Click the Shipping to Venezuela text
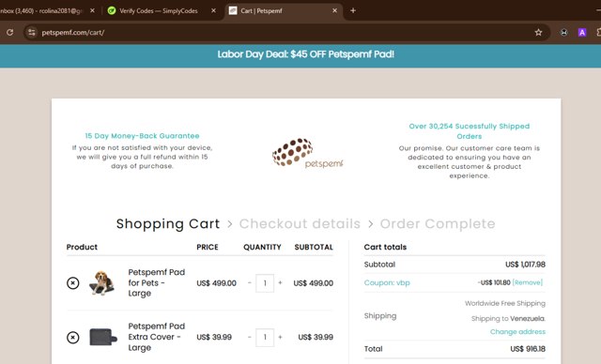The height and width of the screenshot is (364, 601). click(x=508, y=318)
